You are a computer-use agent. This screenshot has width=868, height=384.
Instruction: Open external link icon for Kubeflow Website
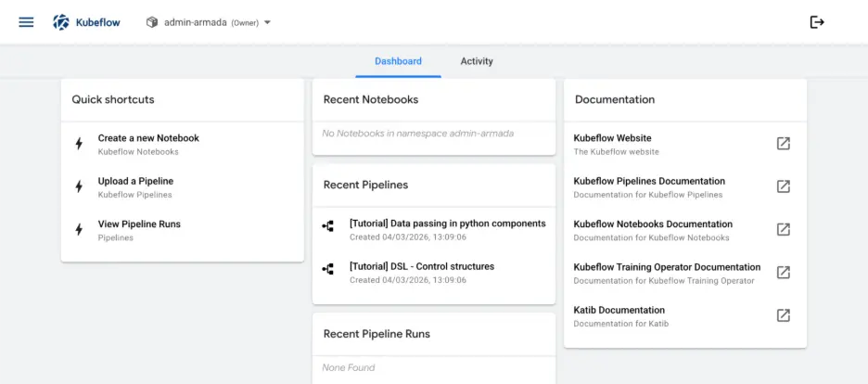pyautogui.click(x=784, y=144)
